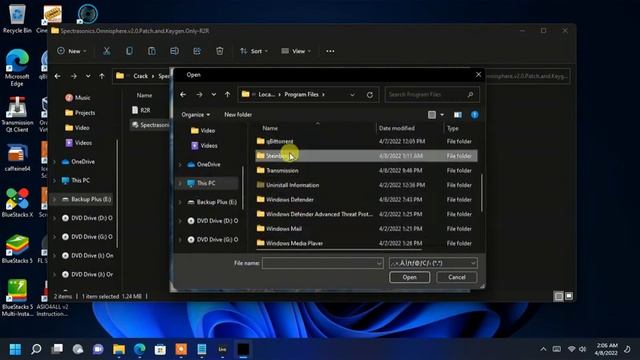Click the Share icon in File Explorer

point(197,51)
